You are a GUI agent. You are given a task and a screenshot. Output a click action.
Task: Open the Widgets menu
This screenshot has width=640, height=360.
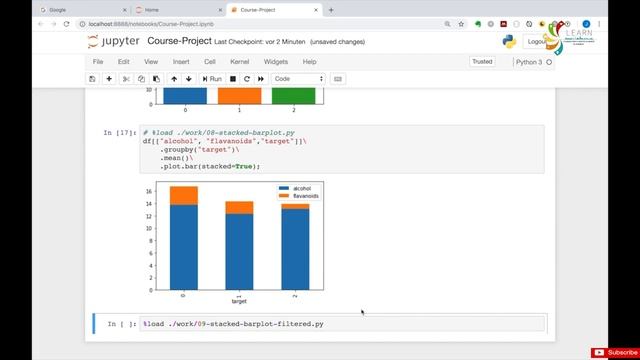pyautogui.click(x=276, y=62)
